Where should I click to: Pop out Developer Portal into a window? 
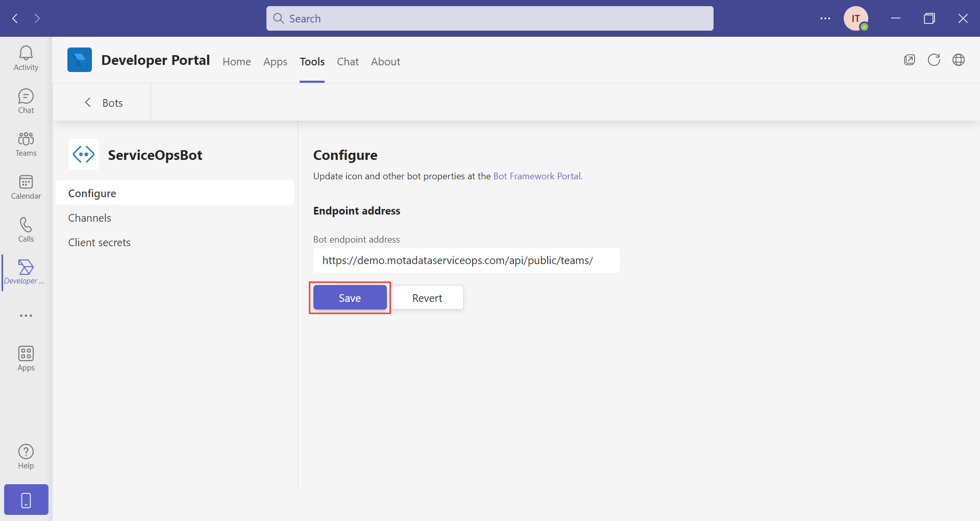[x=910, y=60]
